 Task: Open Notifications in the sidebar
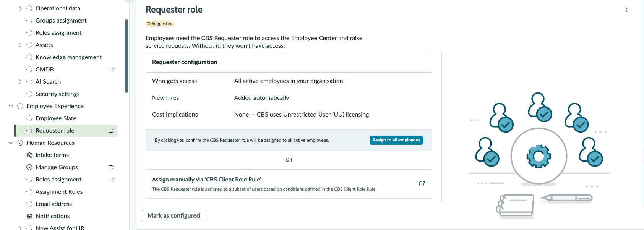point(53,216)
